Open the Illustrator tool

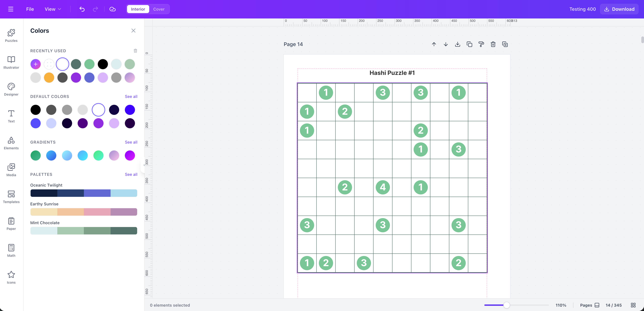[11, 62]
